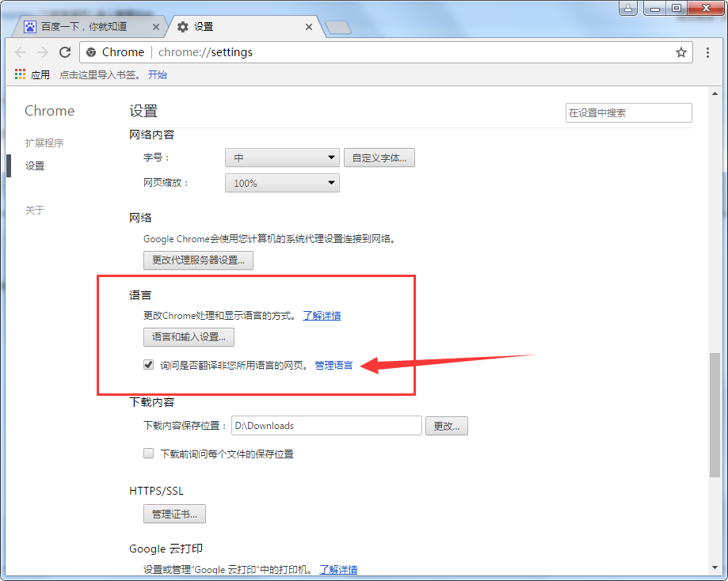This screenshot has width=728, height=581.
Task: Open 管理证书 dialog
Action: [173, 513]
